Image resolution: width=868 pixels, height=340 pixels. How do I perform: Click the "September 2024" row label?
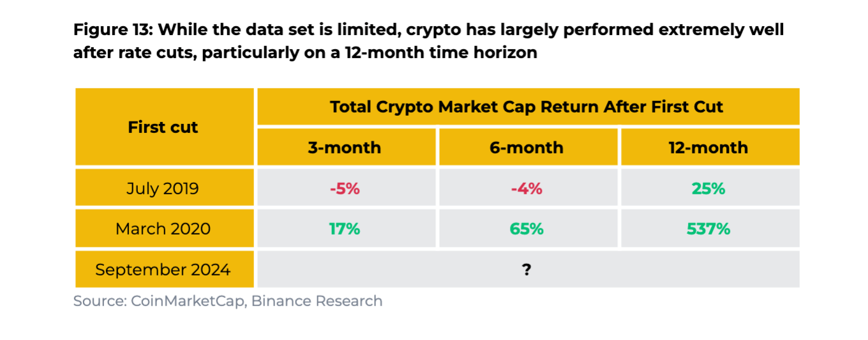(163, 270)
